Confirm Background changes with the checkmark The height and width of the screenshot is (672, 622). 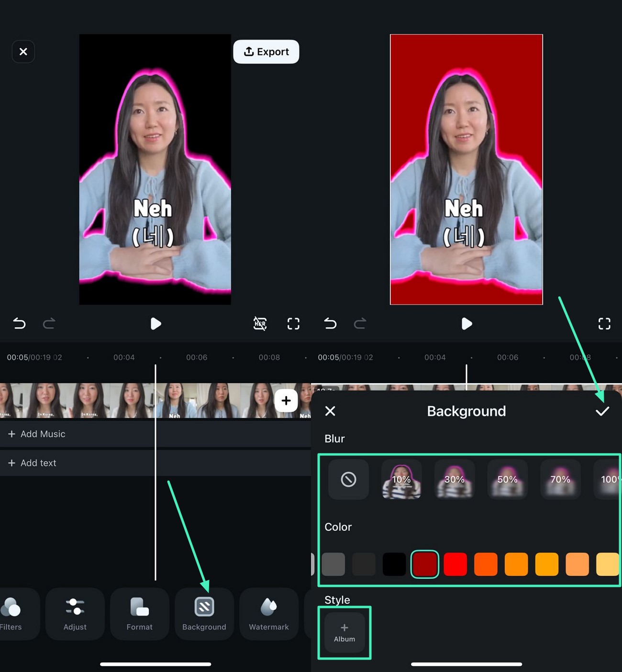602,411
